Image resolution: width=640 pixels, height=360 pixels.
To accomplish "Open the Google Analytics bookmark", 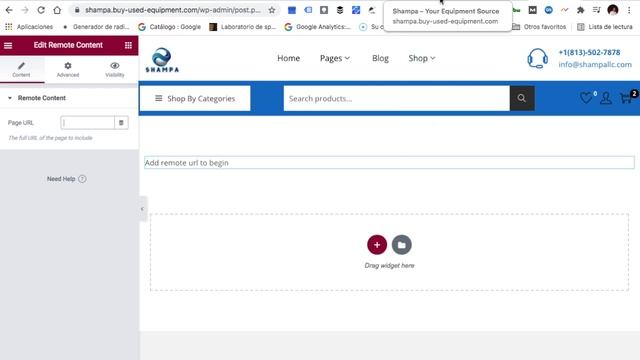I will [318, 27].
